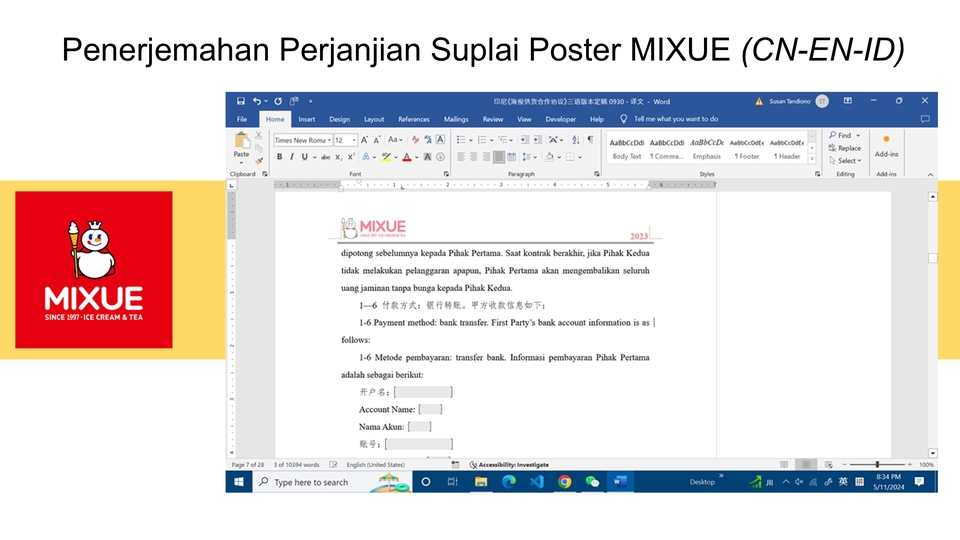The width and height of the screenshot is (960, 540).
Task: Sort text A to Z icon
Action: click(x=576, y=140)
